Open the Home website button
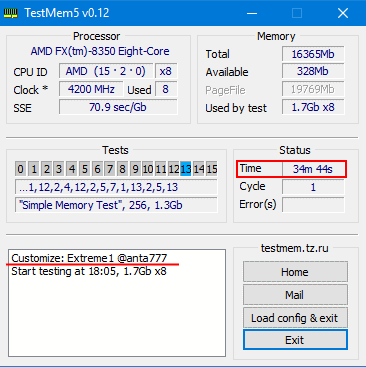Viewport: 366px width, 367px height. tap(295, 272)
